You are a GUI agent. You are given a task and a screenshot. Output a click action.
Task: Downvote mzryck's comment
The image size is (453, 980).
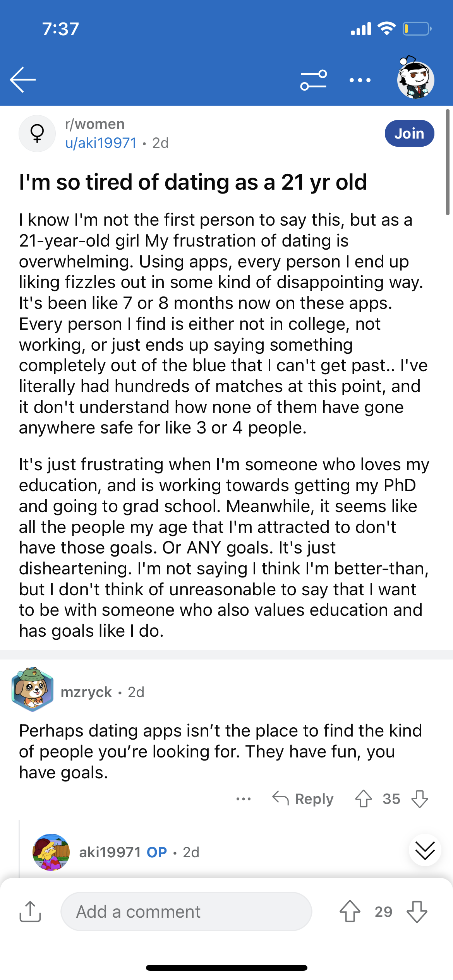(x=420, y=798)
